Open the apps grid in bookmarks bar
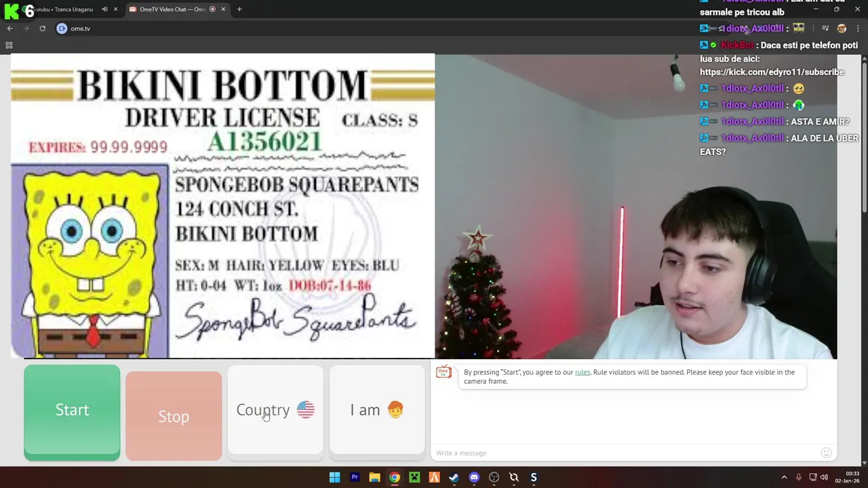 [9, 45]
